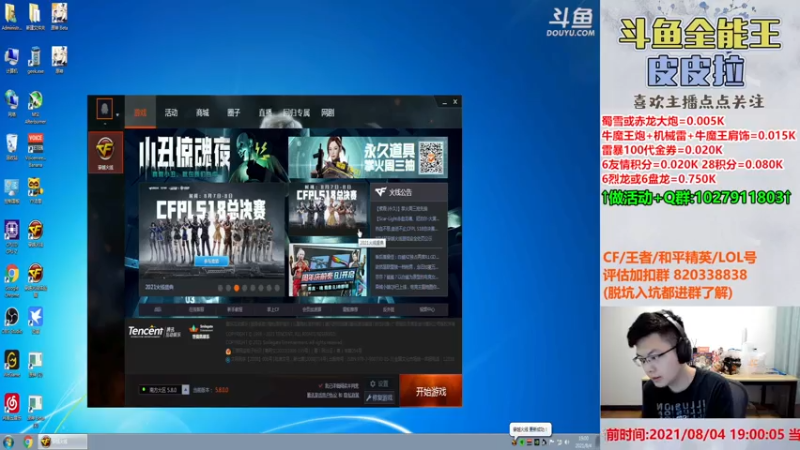Open the blue bird app desktop shortcut

coord(35,321)
